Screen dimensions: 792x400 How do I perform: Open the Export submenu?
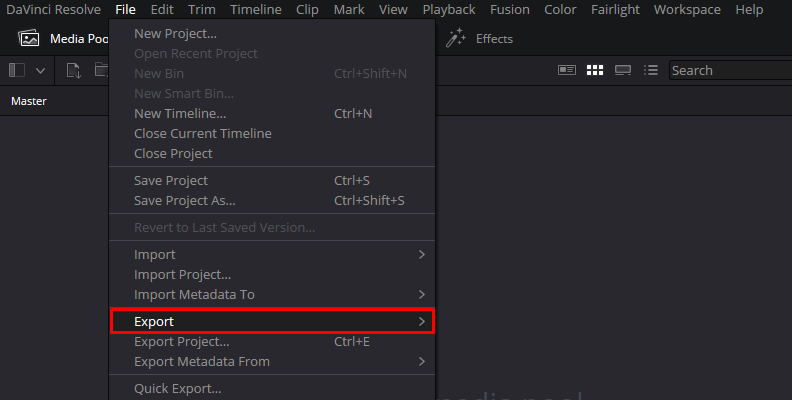coord(271,321)
